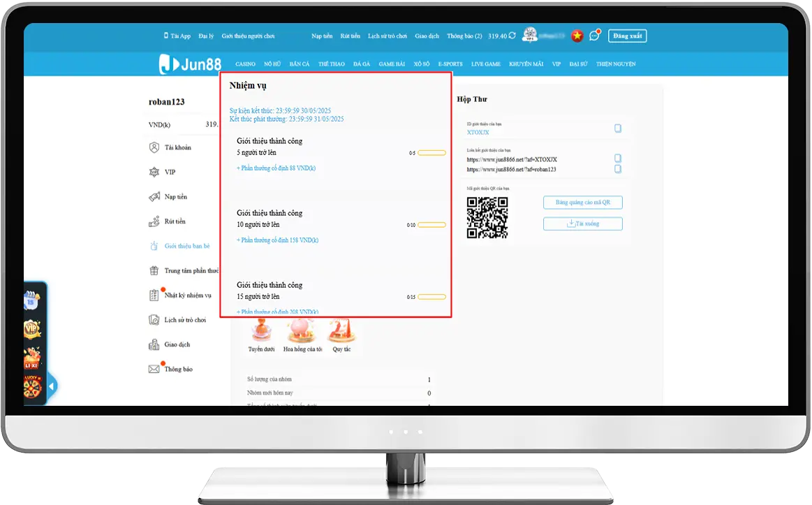Click the Vietnam flag language icon

tap(577, 36)
